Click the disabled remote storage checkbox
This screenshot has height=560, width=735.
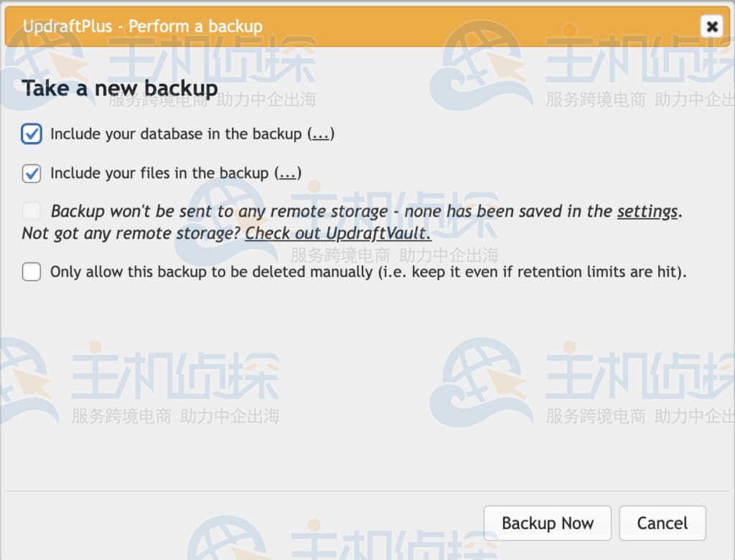tap(32, 211)
